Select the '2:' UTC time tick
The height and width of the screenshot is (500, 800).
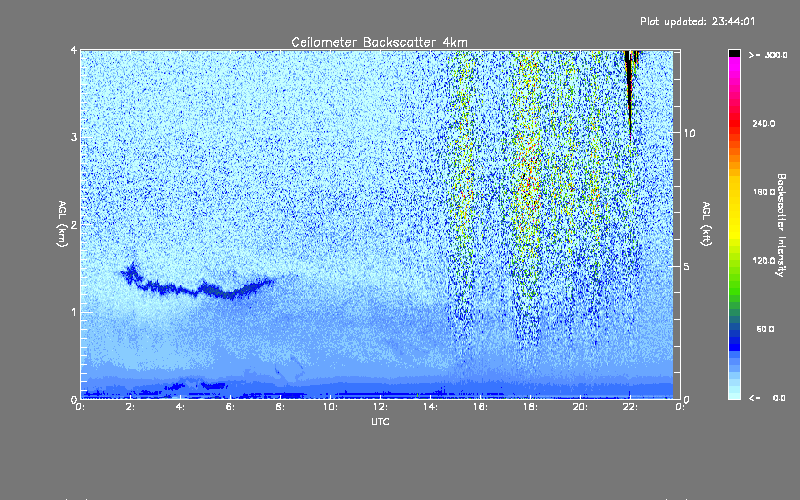(x=131, y=407)
